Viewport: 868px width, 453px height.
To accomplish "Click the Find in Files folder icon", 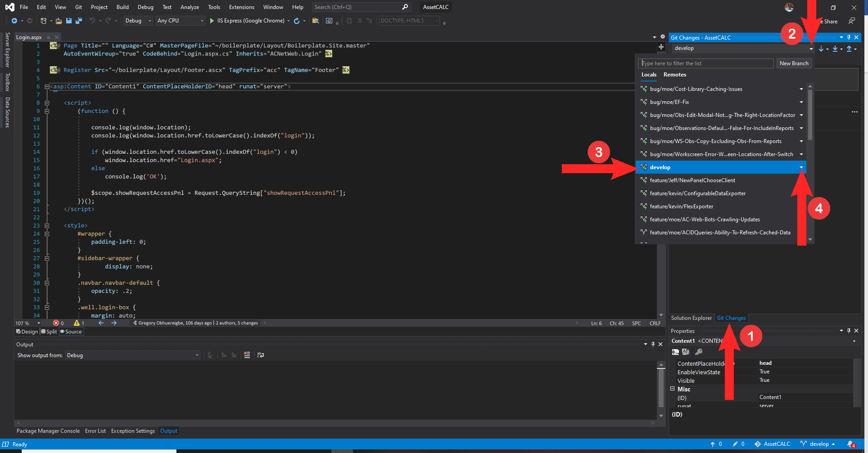I will click(x=316, y=21).
